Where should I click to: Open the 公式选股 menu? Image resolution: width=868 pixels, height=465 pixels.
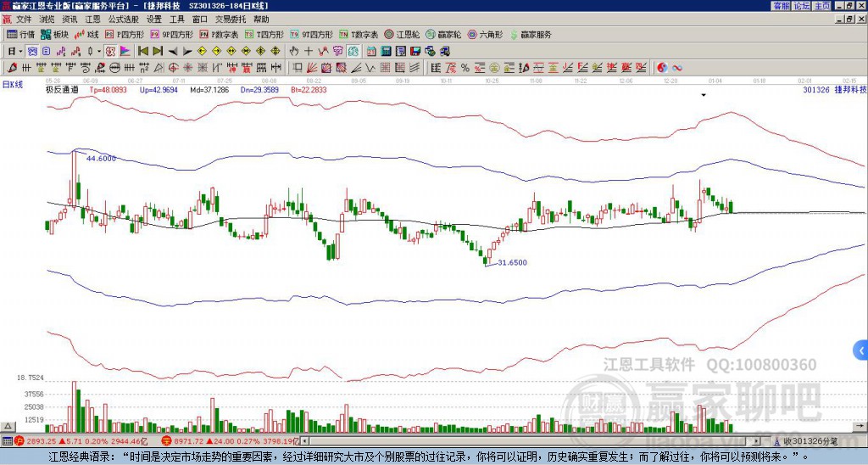tap(124, 20)
